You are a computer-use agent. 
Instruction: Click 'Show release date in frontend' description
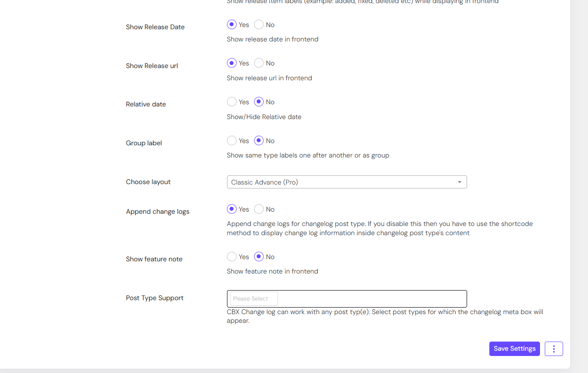272,39
